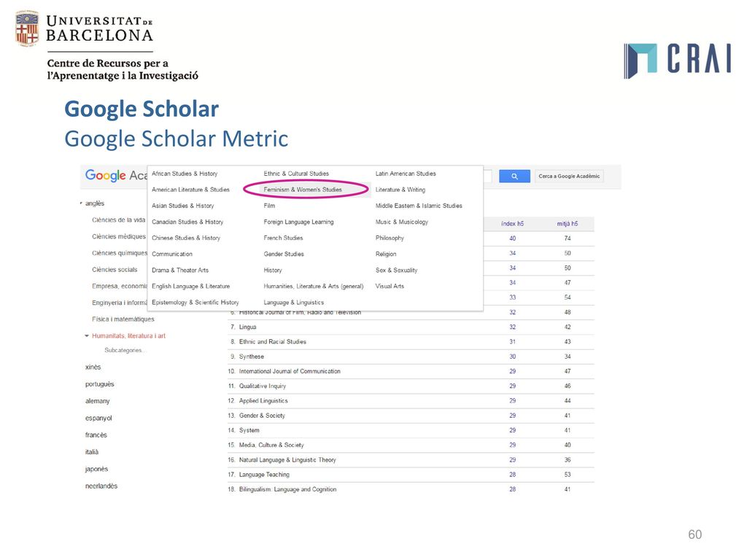Switch language to neerlandès
This screenshot has width=747, height=560.
point(101,486)
